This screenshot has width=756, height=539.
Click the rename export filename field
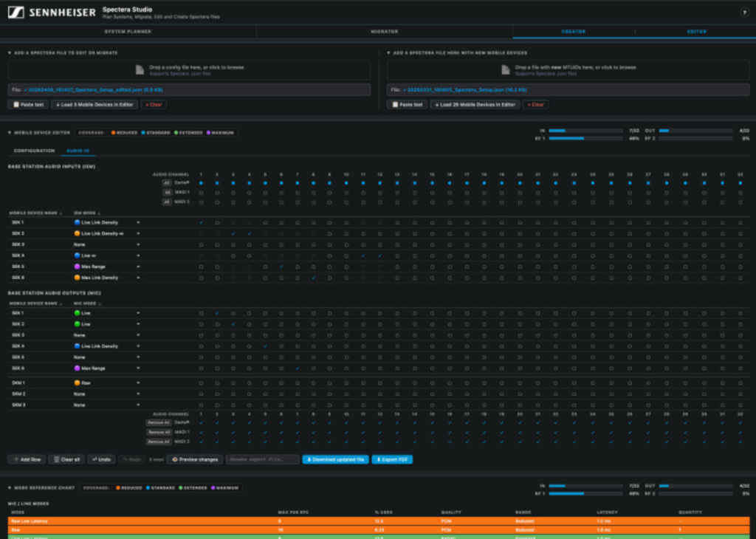(263, 459)
